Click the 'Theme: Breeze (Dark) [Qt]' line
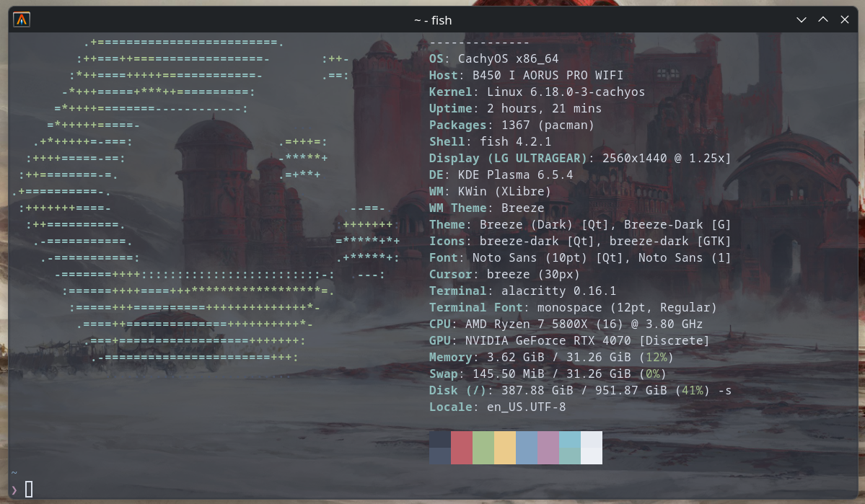This screenshot has height=504, width=865. (x=580, y=224)
